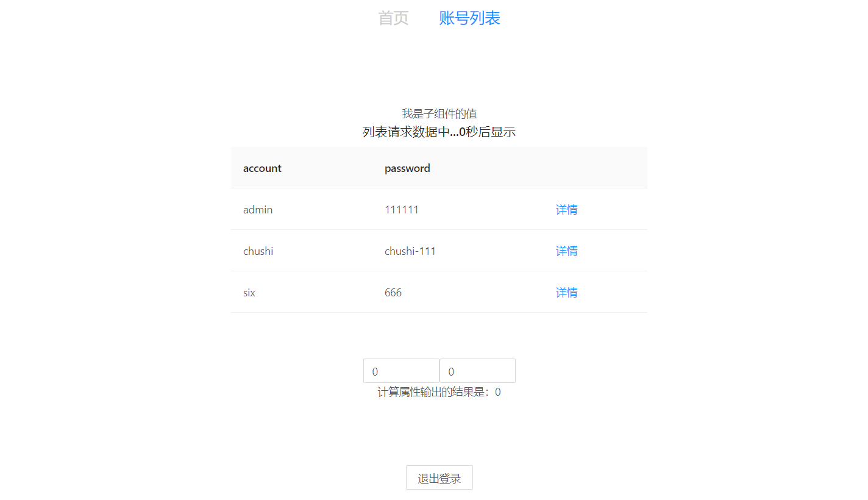Click the 我是子组件的值 text
Viewport: 868px width, 500px height.
point(439,113)
